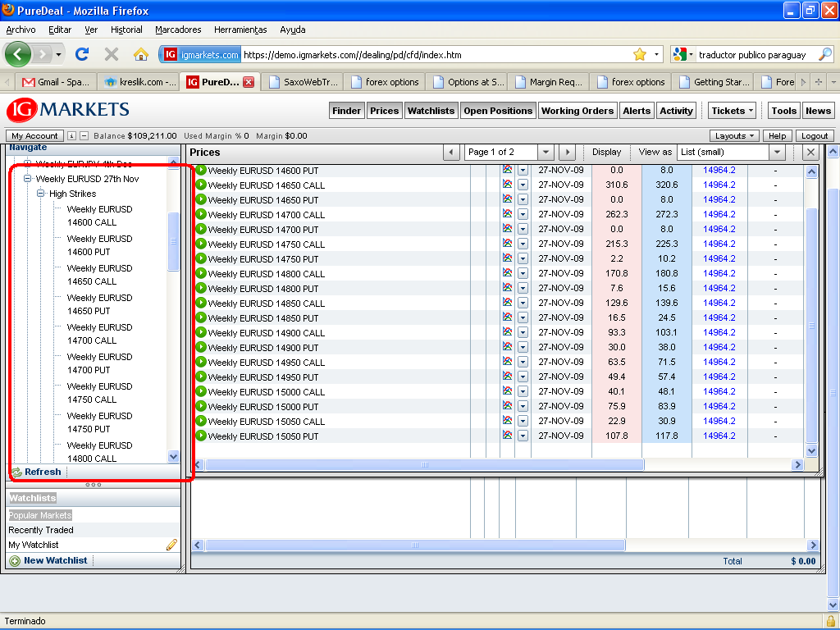Viewport: 840px width, 630px height.
Task: Select Weekly EURUSD 14700 PUT in navigation tree
Action: click(x=99, y=363)
